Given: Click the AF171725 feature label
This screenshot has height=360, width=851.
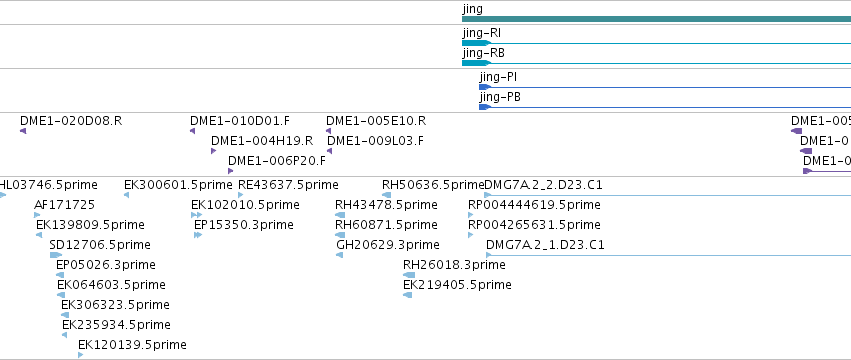Looking at the screenshot, I should tap(64, 205).
